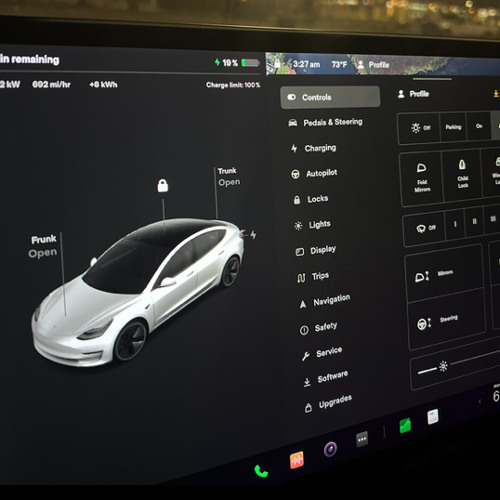Image resolution: width=500 pixels, height=500 pixels.
Task: Open the Display settings
Action: (x=316, y=250)
